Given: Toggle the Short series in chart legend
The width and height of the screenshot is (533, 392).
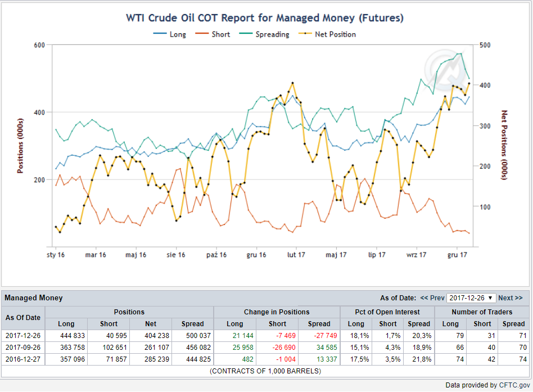Looking at the screenshot, I should click(x=213, y=34).
